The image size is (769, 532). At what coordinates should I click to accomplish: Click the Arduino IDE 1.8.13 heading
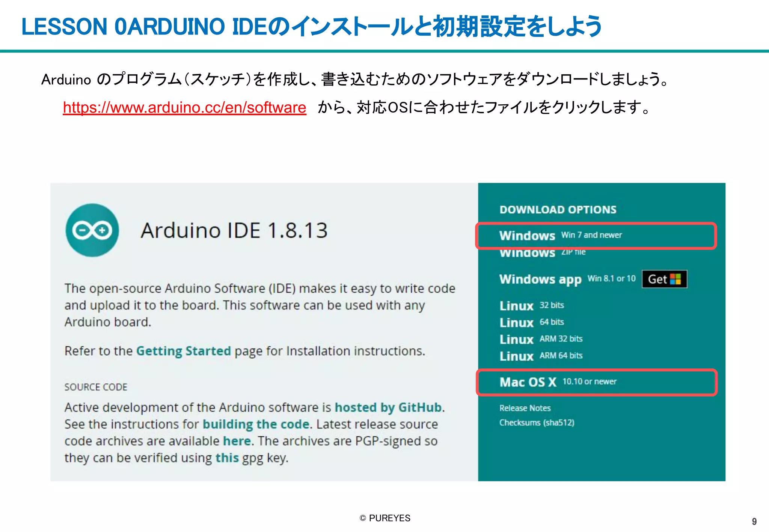point(234,230)
